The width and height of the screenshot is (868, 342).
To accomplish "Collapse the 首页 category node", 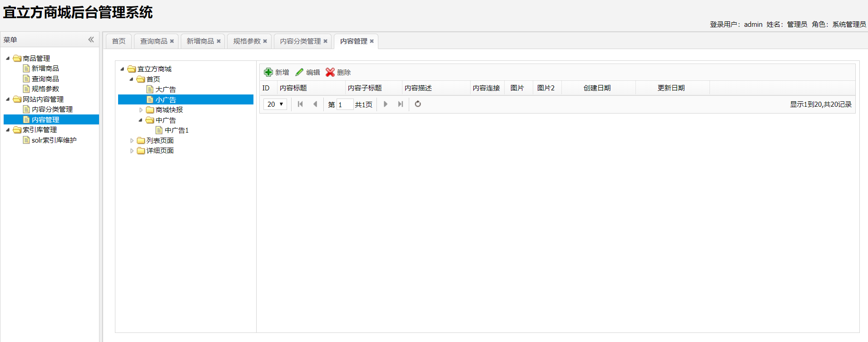I will [131, 79].
